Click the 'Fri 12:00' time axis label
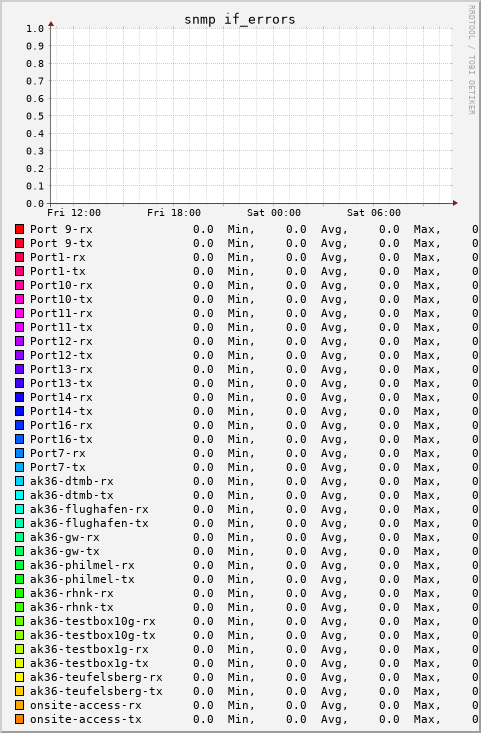481x733 pixels. [x=74, y=213]
